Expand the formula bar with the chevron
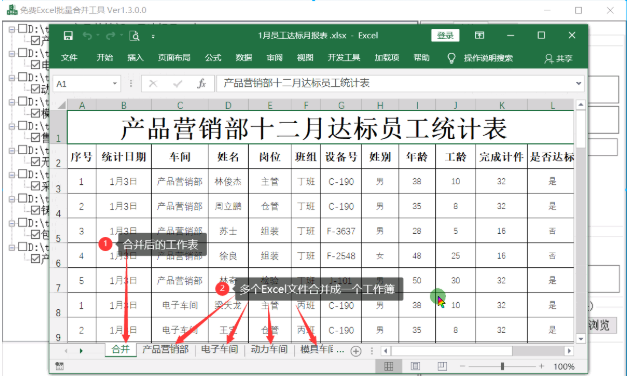629x376 pixels. point(578,83)
